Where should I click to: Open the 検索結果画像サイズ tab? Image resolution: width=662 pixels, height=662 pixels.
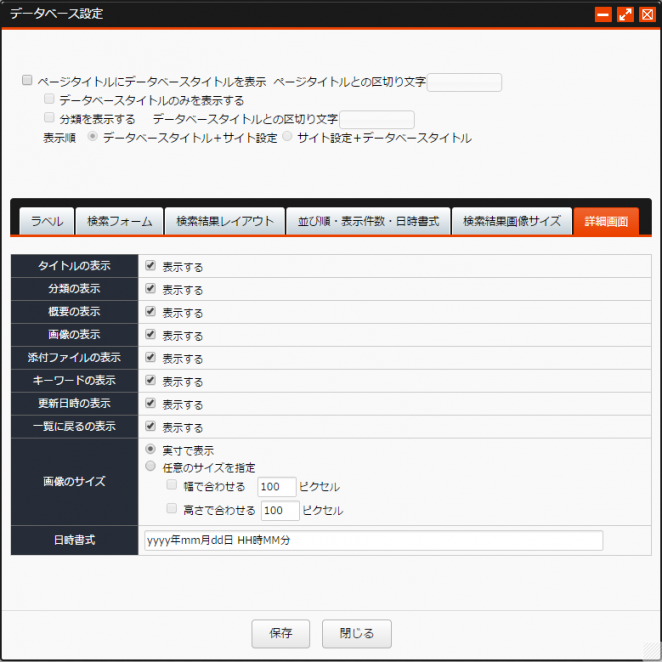(x=512, y=221)
